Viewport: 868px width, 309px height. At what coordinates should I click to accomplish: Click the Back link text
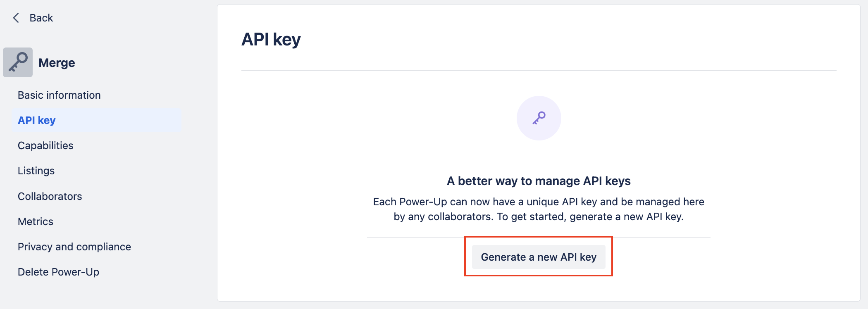click(x=41, y=18)
